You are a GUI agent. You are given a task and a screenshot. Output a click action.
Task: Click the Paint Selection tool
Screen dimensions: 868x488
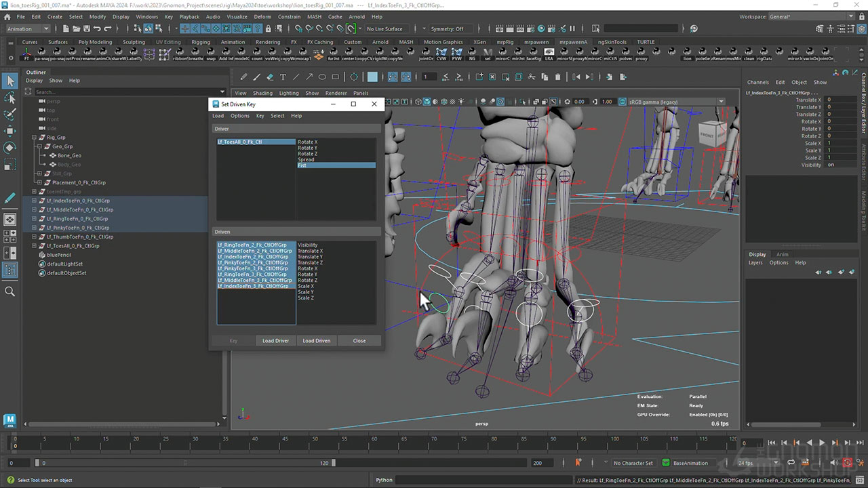10,115
